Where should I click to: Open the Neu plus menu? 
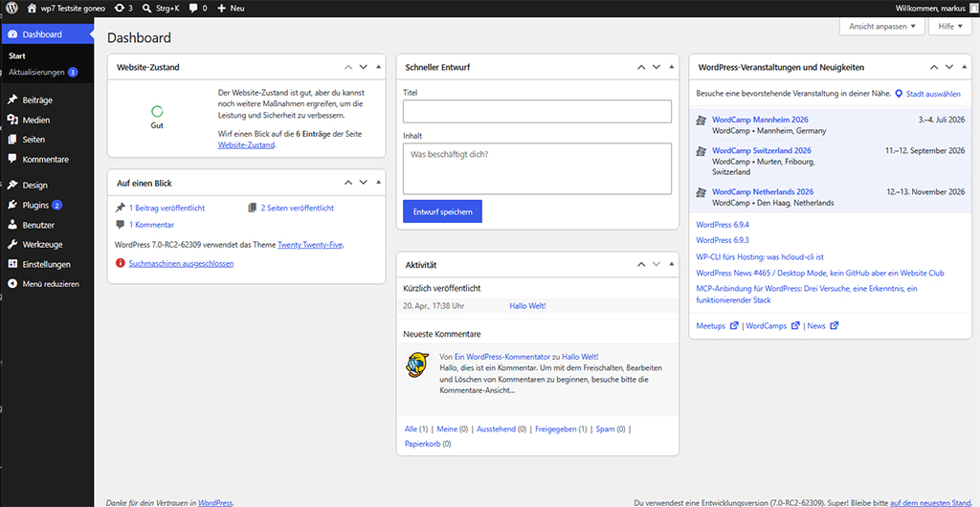tap(231, 9)
